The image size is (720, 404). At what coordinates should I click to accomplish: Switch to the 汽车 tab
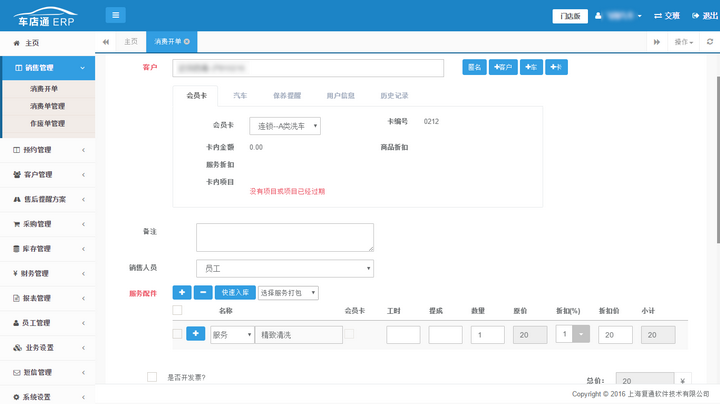(240, 95)
